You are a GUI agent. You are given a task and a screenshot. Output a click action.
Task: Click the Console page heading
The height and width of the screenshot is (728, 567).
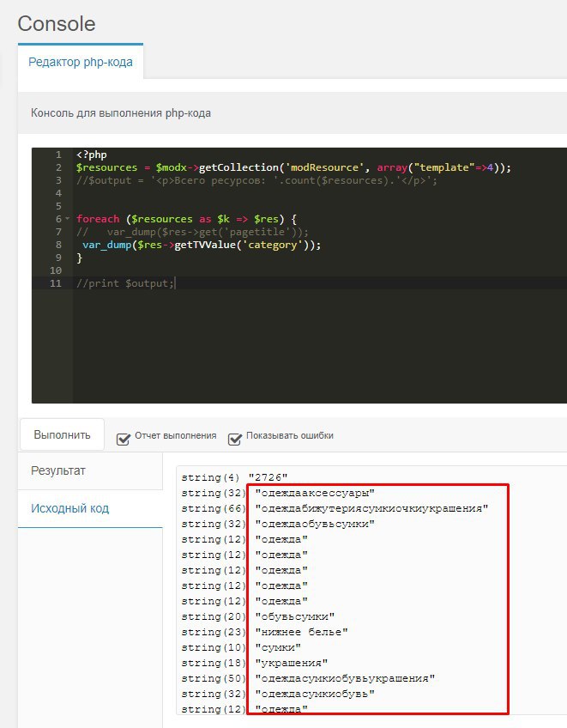click(57, 24)
